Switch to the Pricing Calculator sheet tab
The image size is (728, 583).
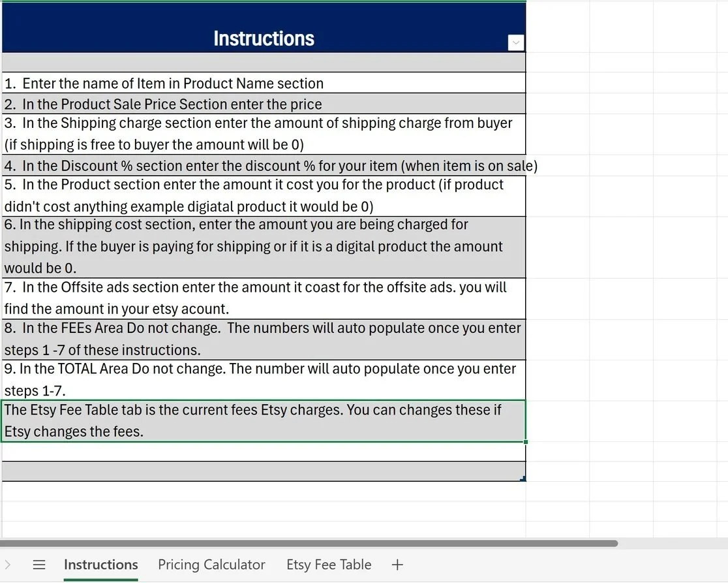pos(211,565)
